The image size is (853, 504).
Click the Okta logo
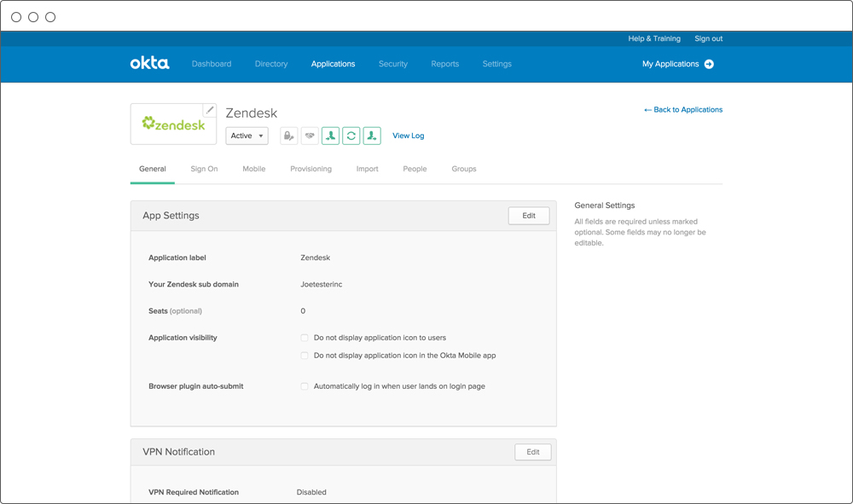click(x=149, y=63)
